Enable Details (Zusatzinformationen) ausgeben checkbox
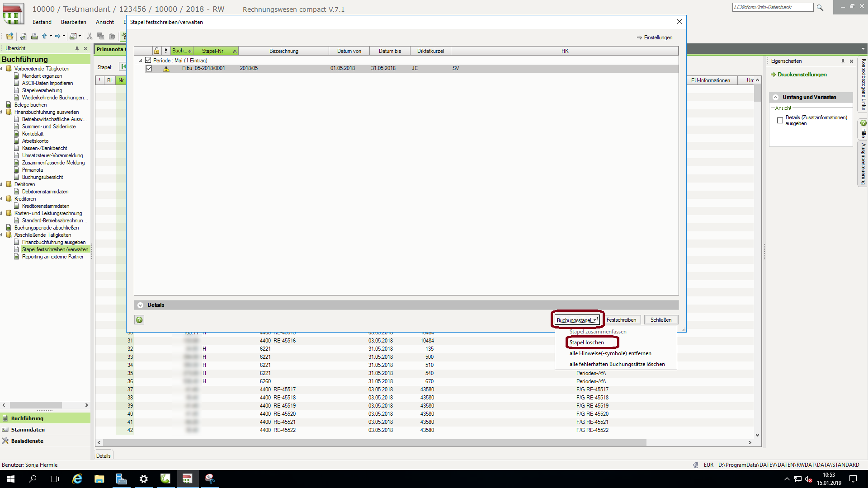The width and height of the screenshot is (868, 488). click(x=780, y=120)
